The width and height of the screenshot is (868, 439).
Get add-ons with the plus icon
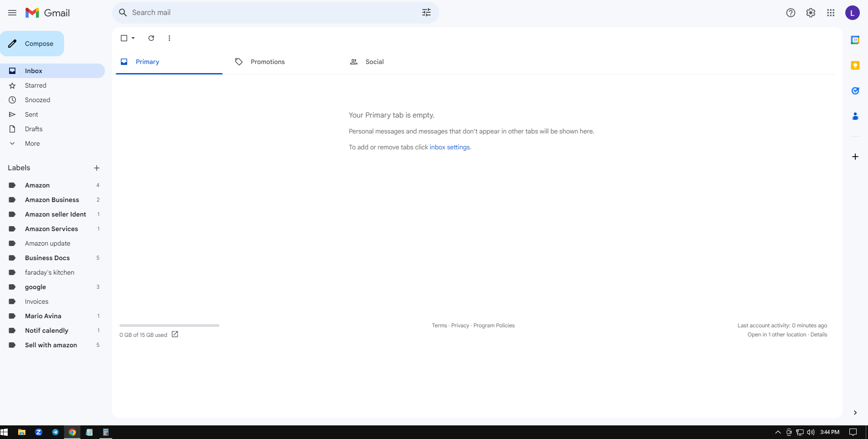[855, 157]
